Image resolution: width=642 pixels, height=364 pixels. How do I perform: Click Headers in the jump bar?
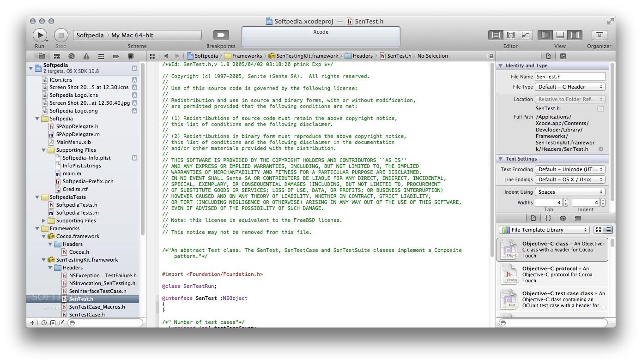coord(358,56)
